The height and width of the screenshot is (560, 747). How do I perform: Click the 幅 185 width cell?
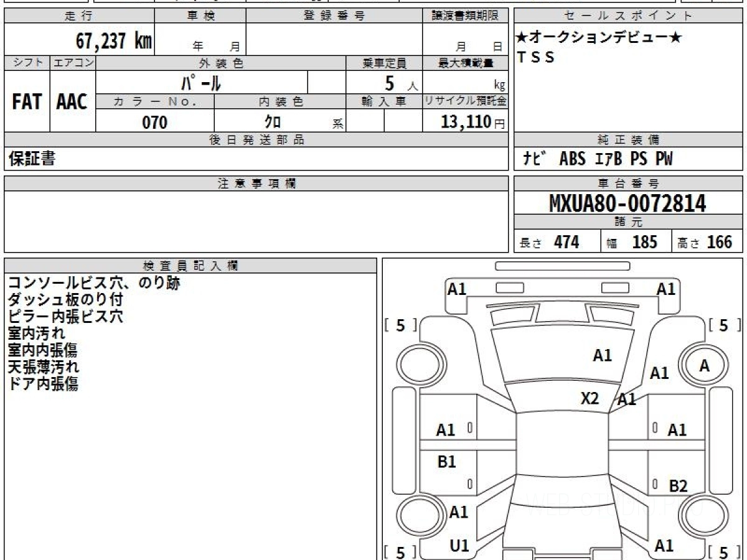coord(636,241)
